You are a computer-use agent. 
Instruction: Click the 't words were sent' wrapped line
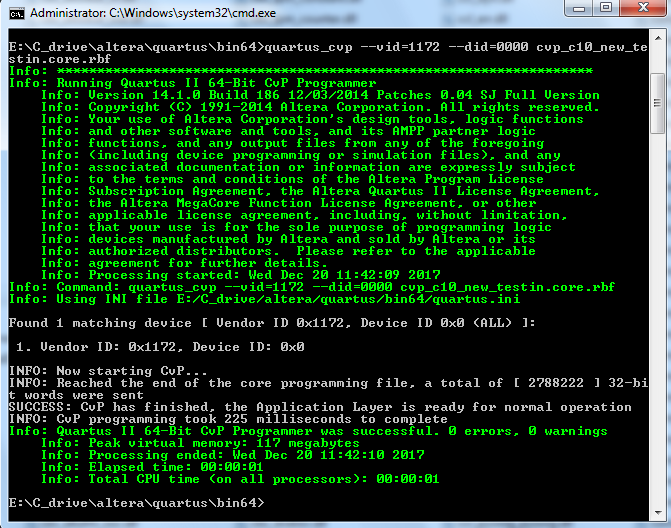[x=76, y=395]
